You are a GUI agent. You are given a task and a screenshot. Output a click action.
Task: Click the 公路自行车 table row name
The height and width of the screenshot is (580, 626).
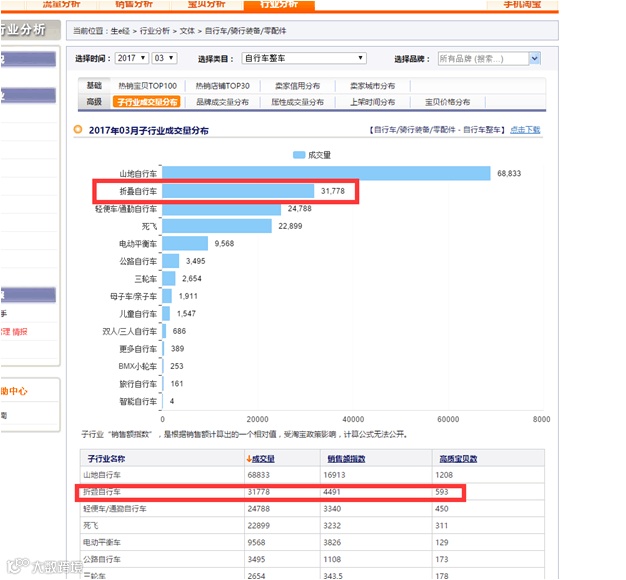click(102, 559)
